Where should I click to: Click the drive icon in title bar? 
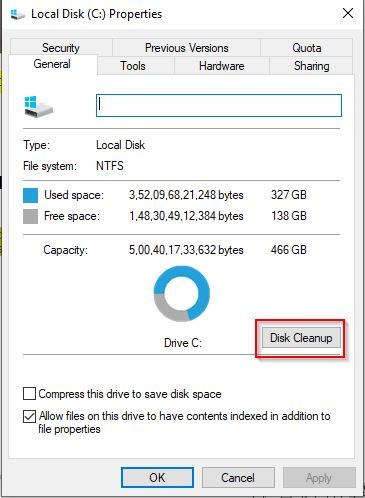coord(17,14)
